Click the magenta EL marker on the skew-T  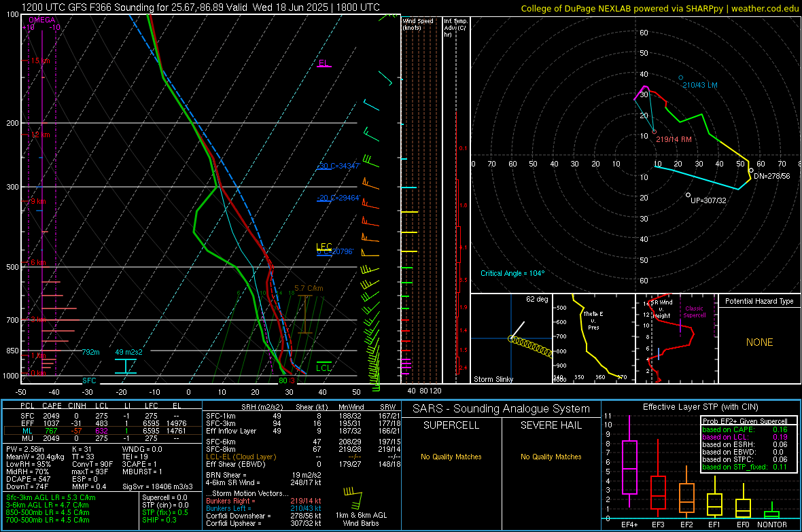pyautogui.click(x=324, y=64)
